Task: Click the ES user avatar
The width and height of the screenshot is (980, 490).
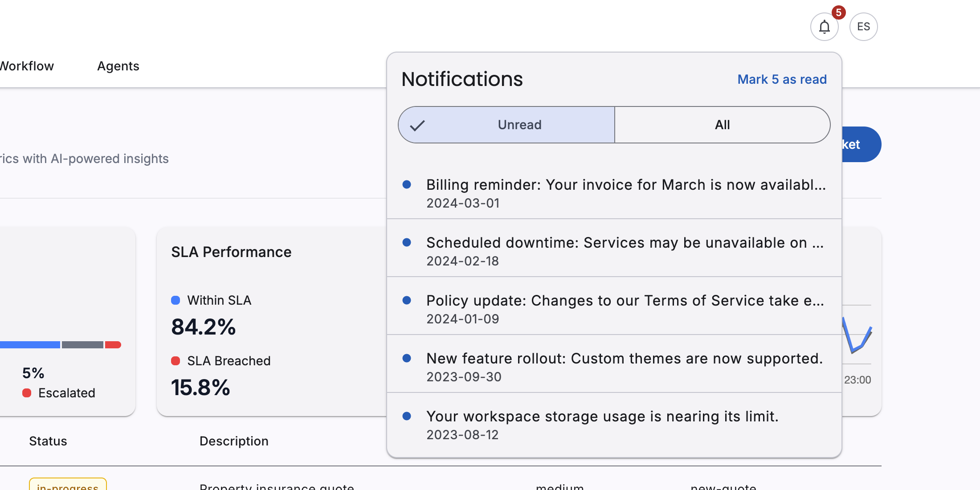Action: 863,27
